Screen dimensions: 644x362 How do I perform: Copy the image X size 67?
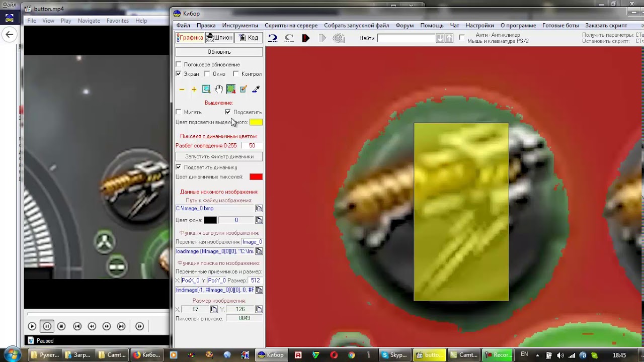214,309
